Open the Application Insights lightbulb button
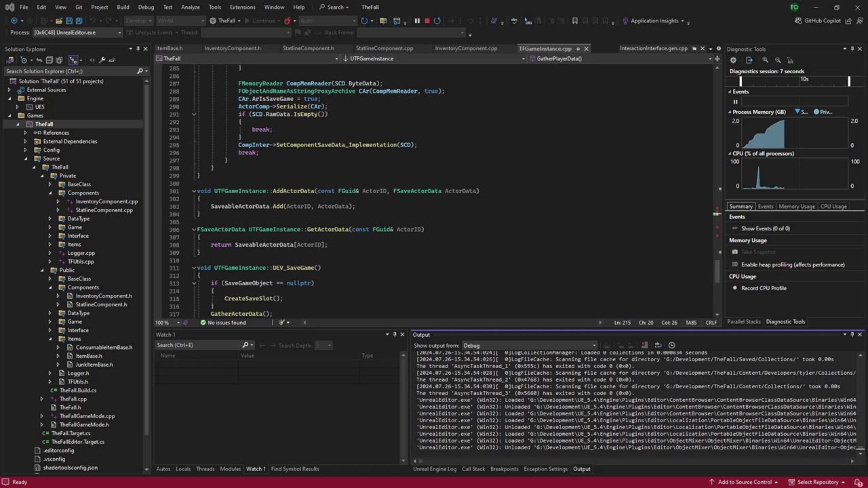This screenshot has height=488, width=868. (651, 21)
